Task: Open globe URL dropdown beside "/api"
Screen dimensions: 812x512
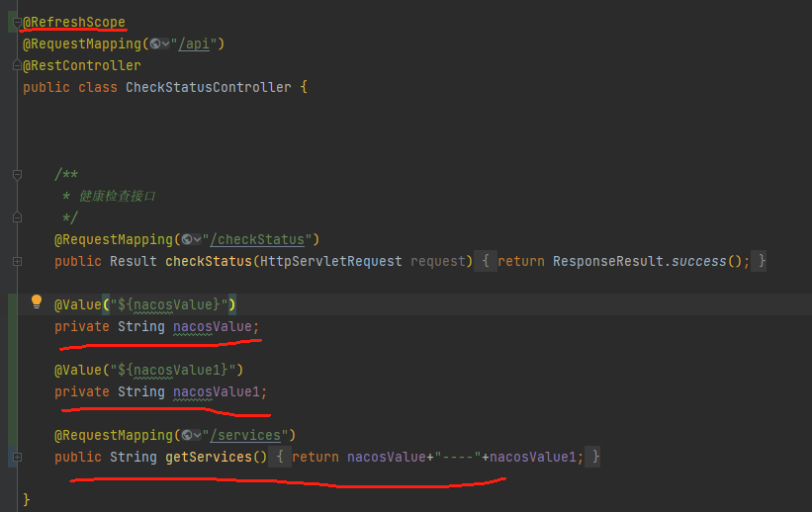Action: click(x=159, y=44)
